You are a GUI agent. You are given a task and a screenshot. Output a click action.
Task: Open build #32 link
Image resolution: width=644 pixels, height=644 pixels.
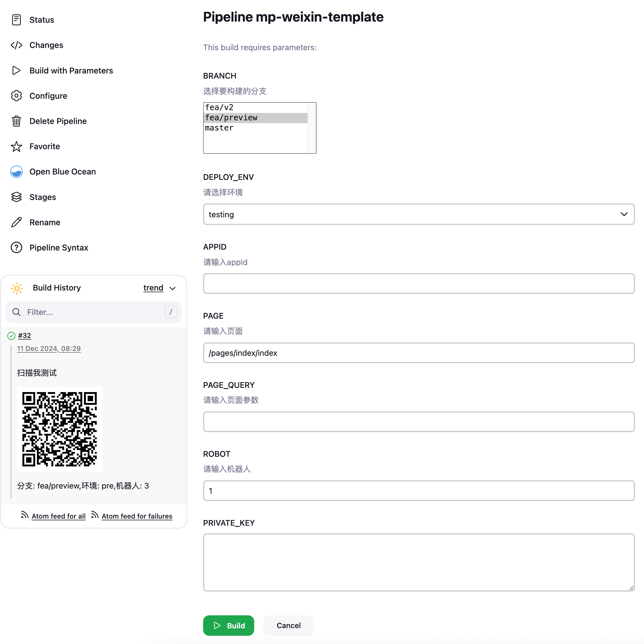click(x=24, y=336)
